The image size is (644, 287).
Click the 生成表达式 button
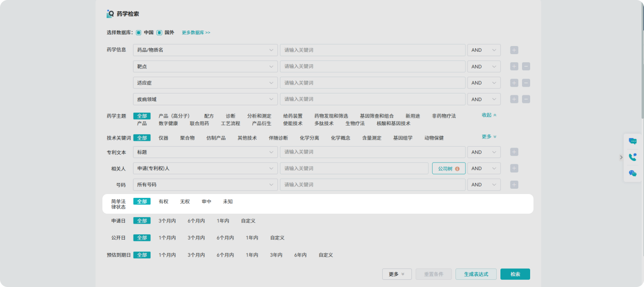[x=476, y=274]
